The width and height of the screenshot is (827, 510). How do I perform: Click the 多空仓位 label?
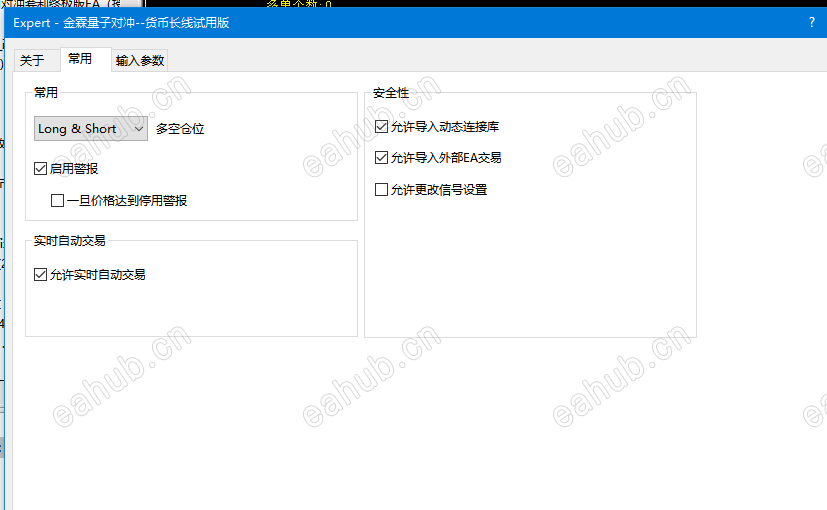pos(180,129)
